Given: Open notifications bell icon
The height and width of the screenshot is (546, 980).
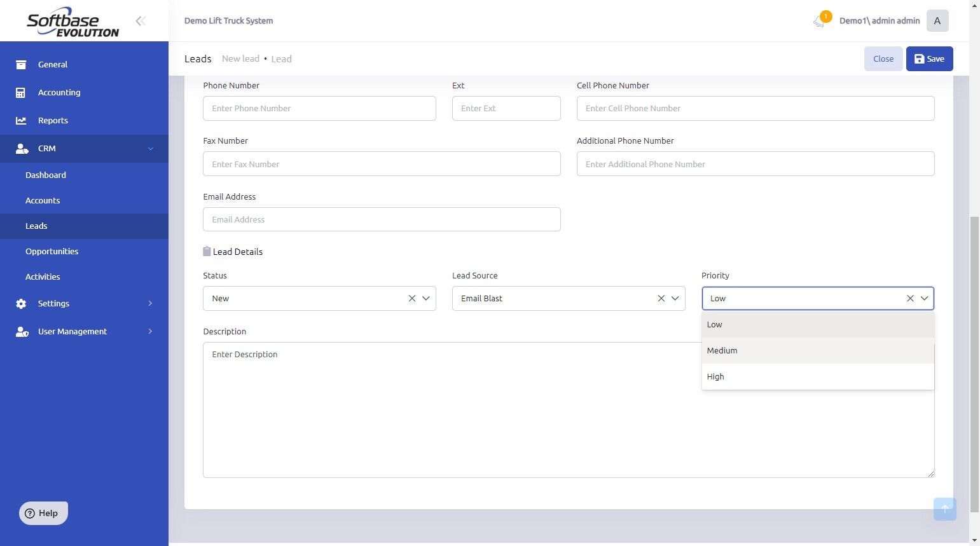Looking at the screenshot, I should pyautogui.click(x=819, y=22).
